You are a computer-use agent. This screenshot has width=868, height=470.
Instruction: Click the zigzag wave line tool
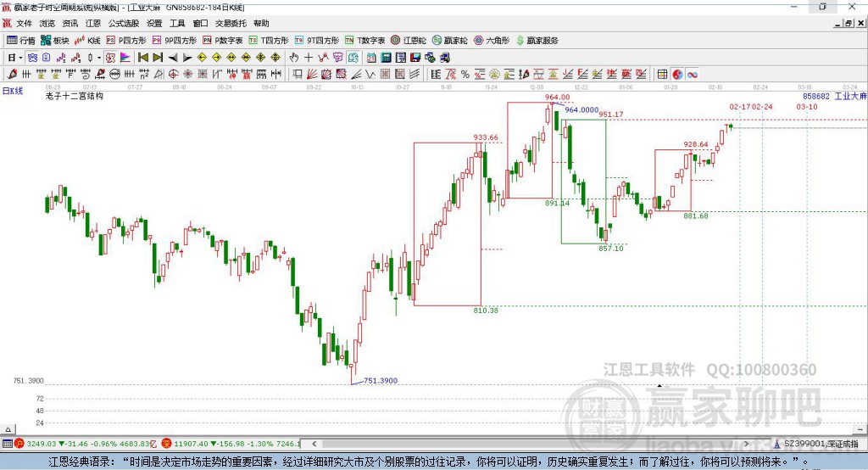tap(370, 75)
